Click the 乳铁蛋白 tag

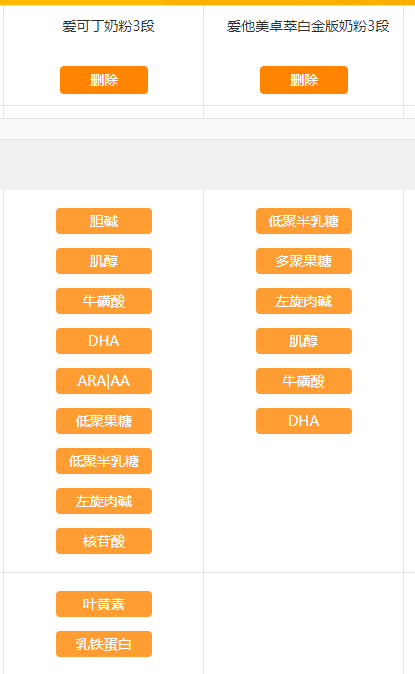click(x=104, y=644)
